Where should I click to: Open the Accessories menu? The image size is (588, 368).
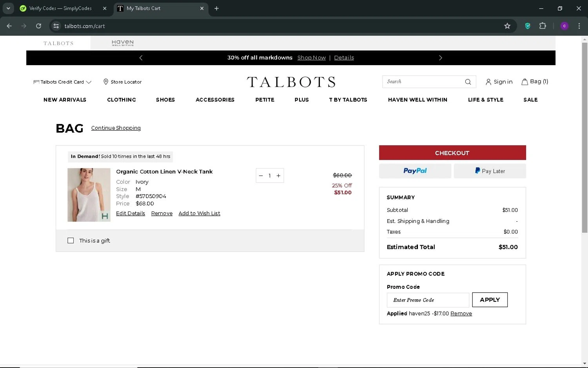click(215, 100)
